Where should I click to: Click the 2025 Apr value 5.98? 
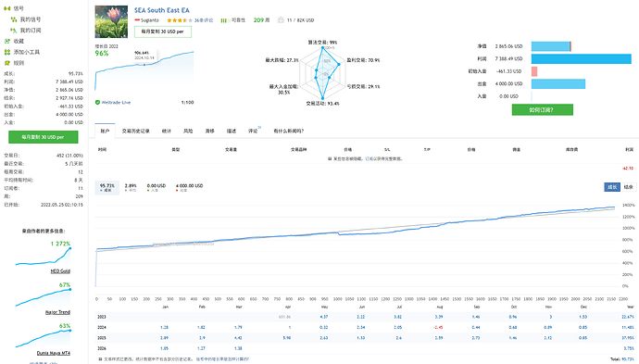coord(287,338)
